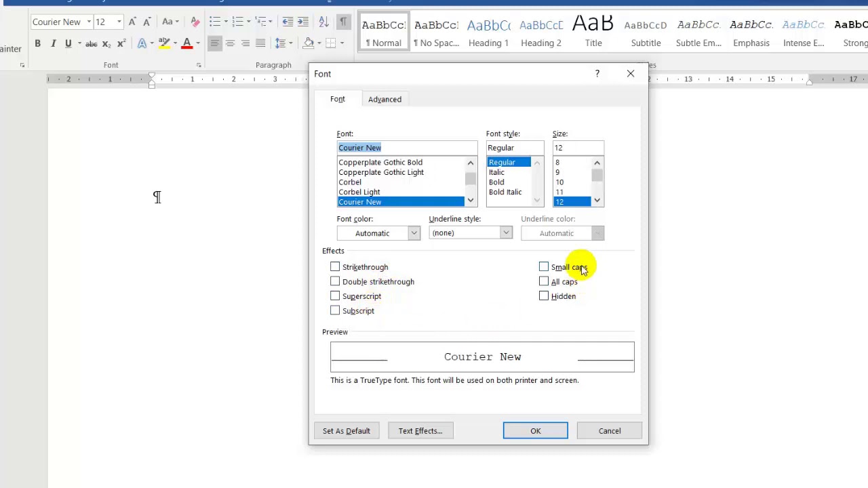This screenshot has width=868, height=488.
Task: Tick the Small caps checkbox
Action: 544,267
